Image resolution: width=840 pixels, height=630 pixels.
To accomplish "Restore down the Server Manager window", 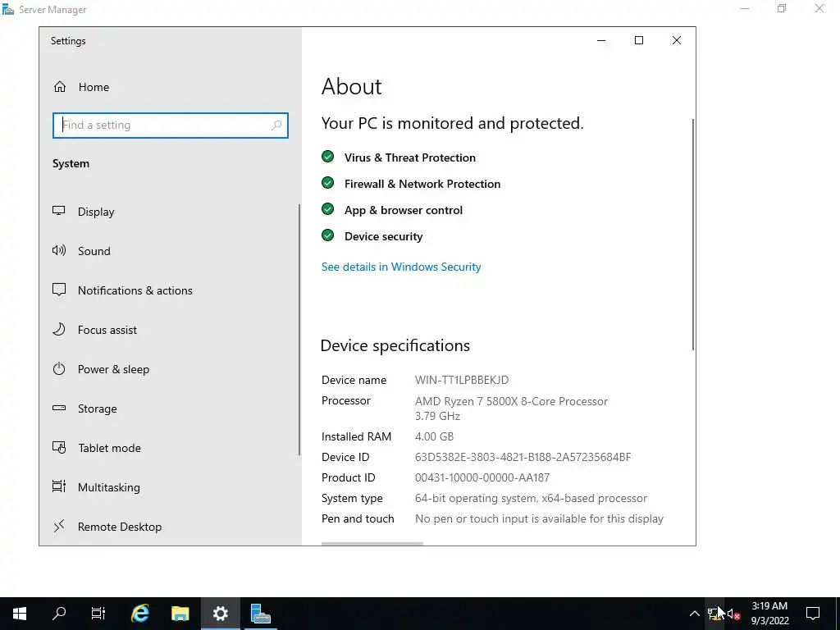I will point(782,8).
